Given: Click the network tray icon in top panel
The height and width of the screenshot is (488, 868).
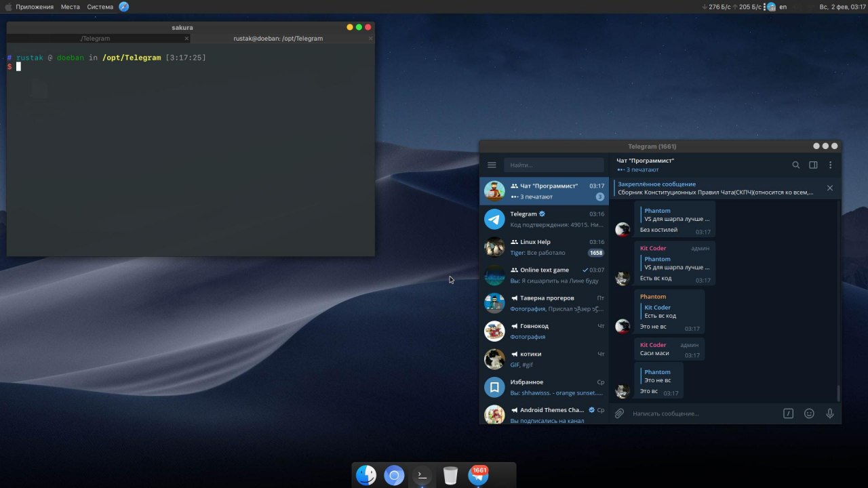Looking at the screenshot, I should click(x=771, y=7).
